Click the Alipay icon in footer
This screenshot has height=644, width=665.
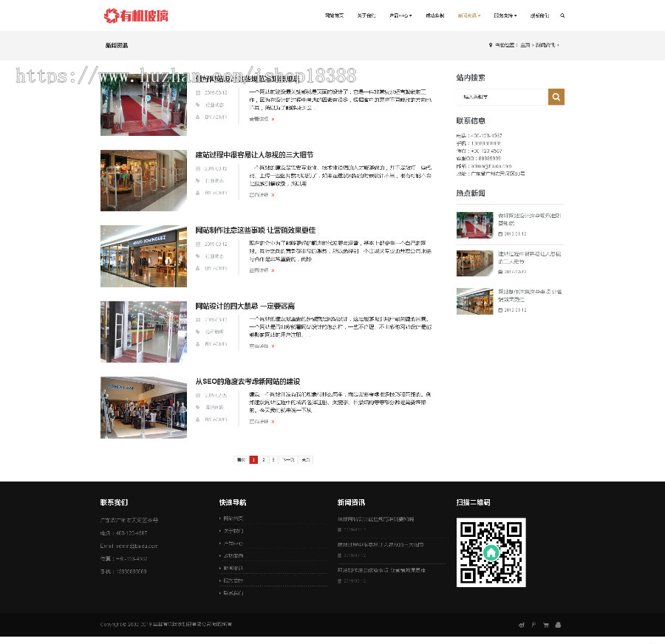click(x=533, y=625)
